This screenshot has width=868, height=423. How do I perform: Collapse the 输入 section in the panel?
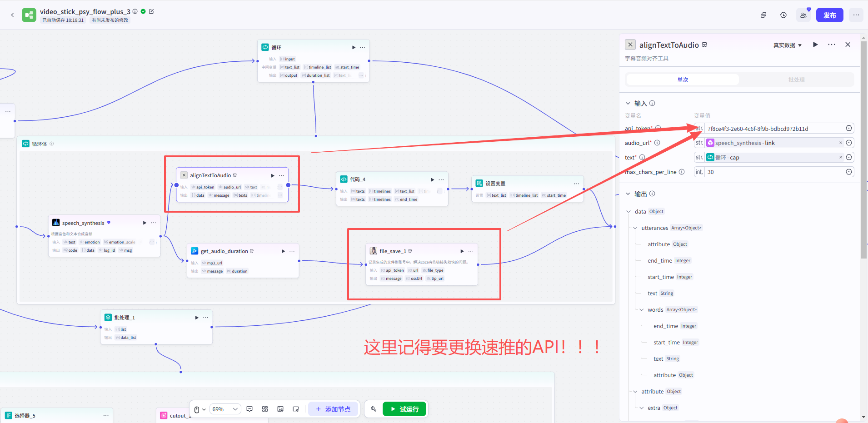628,103
